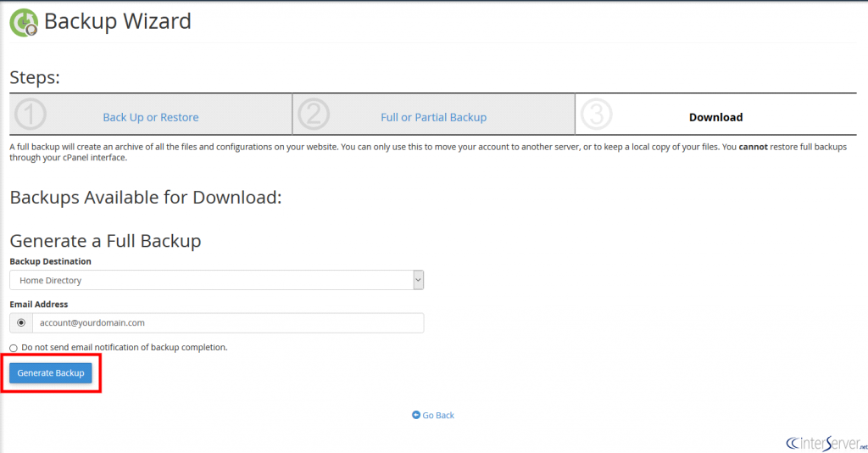Click the arrow on the Home Directory combo box
Screen dimensions: 868x453
coord(417,280)
